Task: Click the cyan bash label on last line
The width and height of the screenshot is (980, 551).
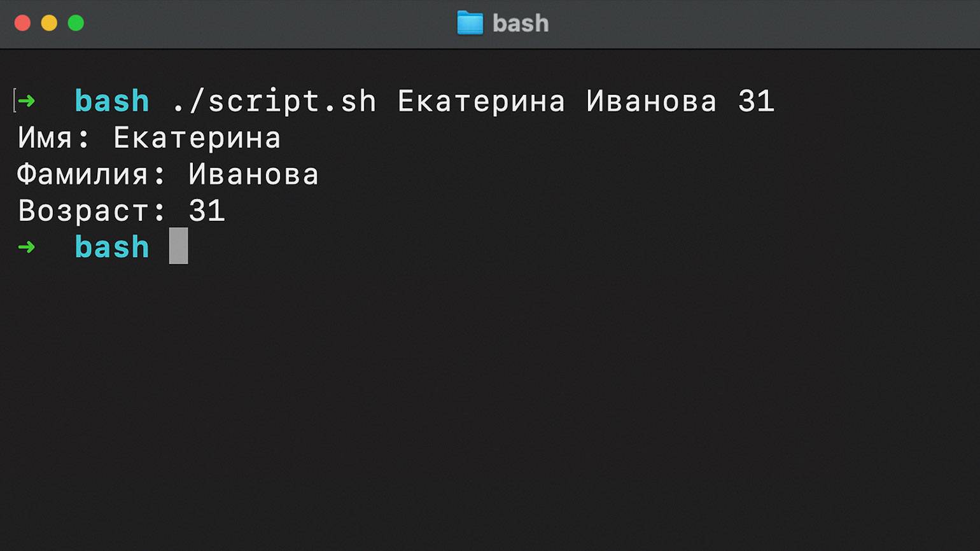Action: coord(112,246)
